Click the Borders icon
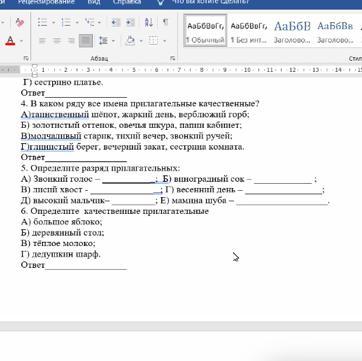 [x=153, y=41]
